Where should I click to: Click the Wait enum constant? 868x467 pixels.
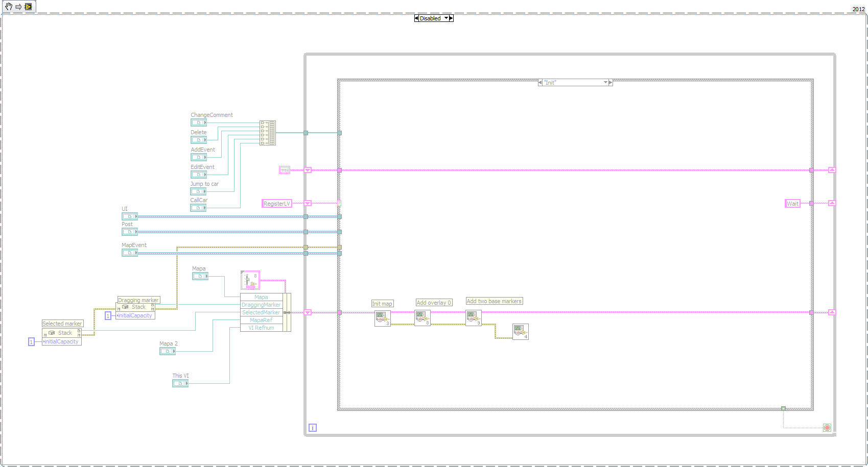click(x=792, y=204)
